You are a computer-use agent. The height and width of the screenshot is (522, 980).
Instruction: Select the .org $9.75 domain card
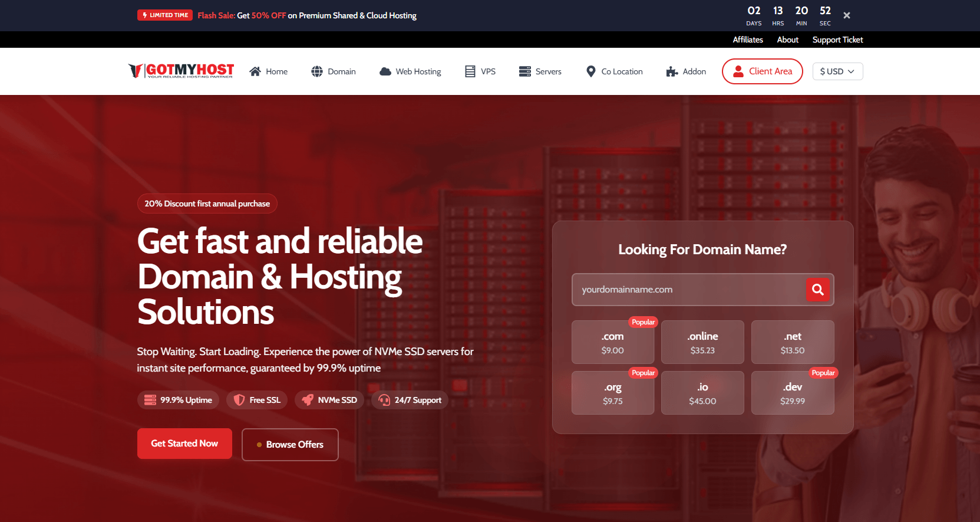tap(613, 393)
